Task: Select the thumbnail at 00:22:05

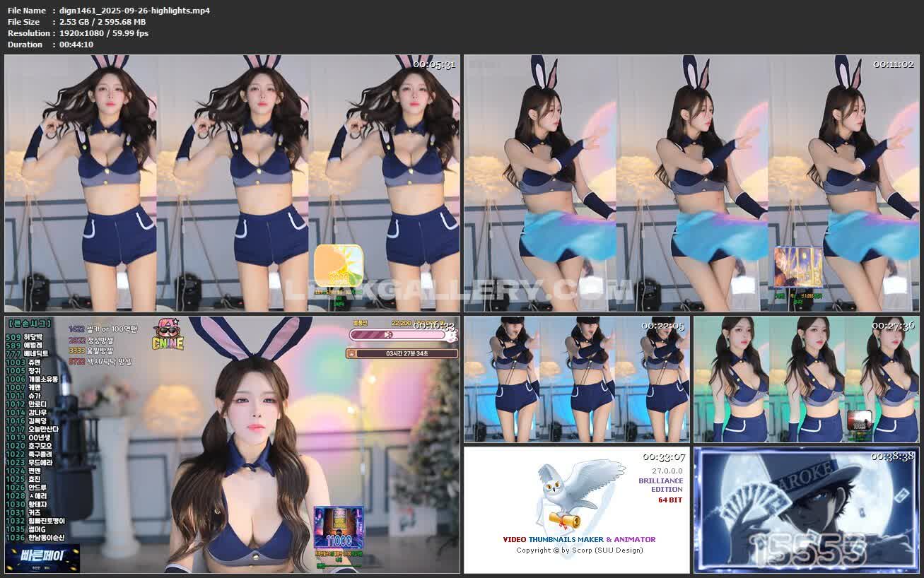Action: [x=576, y=379]
